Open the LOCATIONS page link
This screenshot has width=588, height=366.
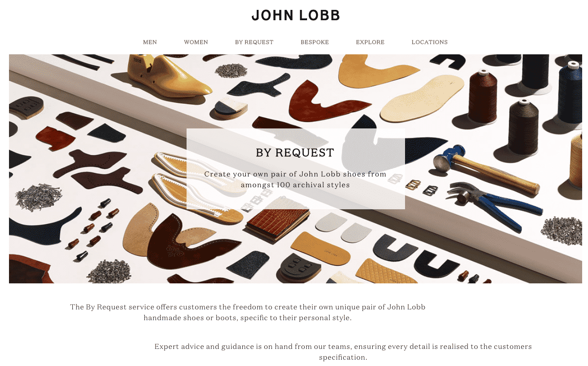pyautogui.click(x=429, y=42)
